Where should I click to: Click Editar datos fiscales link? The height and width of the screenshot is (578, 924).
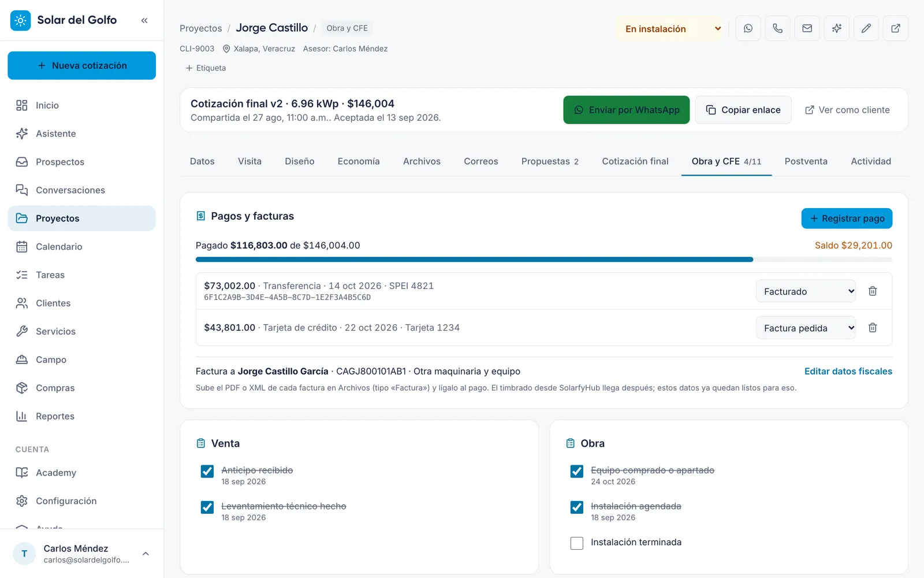coord(848,371)
